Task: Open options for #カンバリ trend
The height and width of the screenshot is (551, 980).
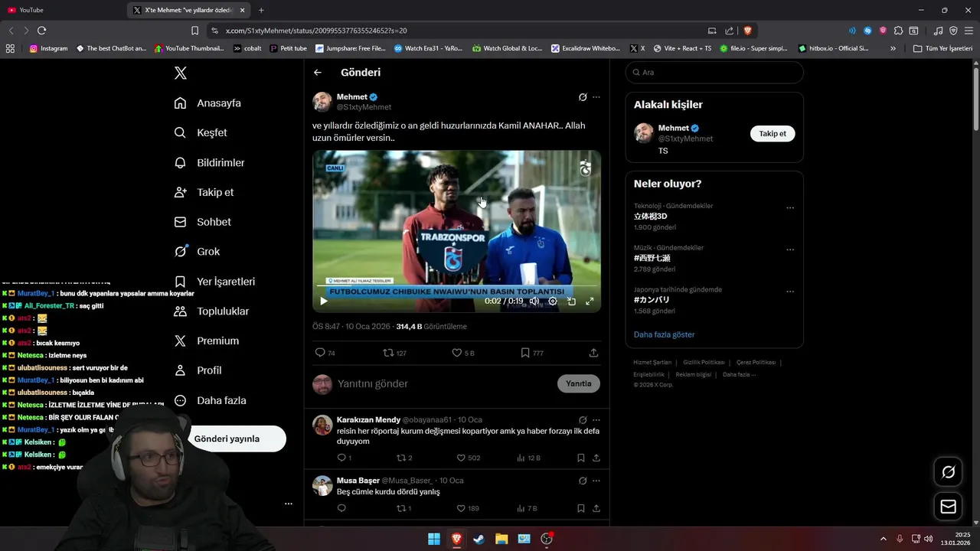Action: coord(790,292)
